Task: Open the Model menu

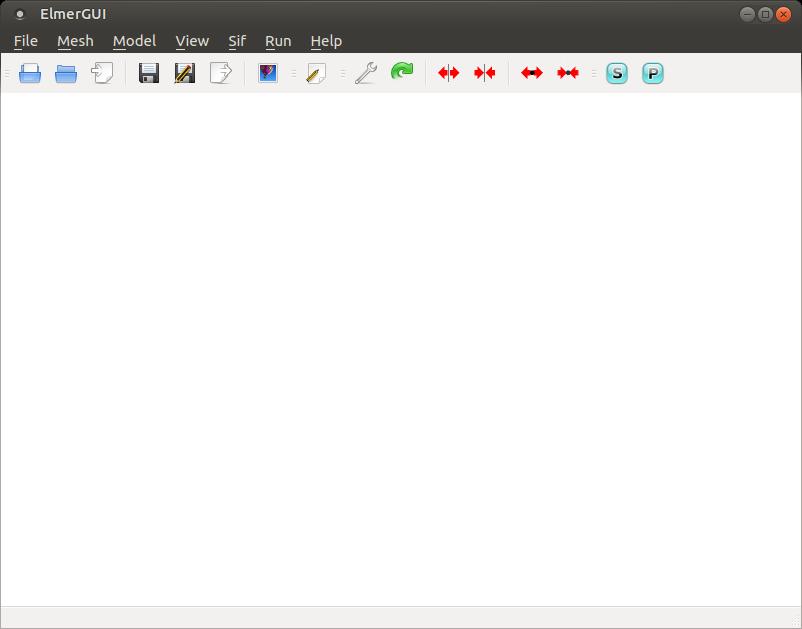Action: [135, 41]
